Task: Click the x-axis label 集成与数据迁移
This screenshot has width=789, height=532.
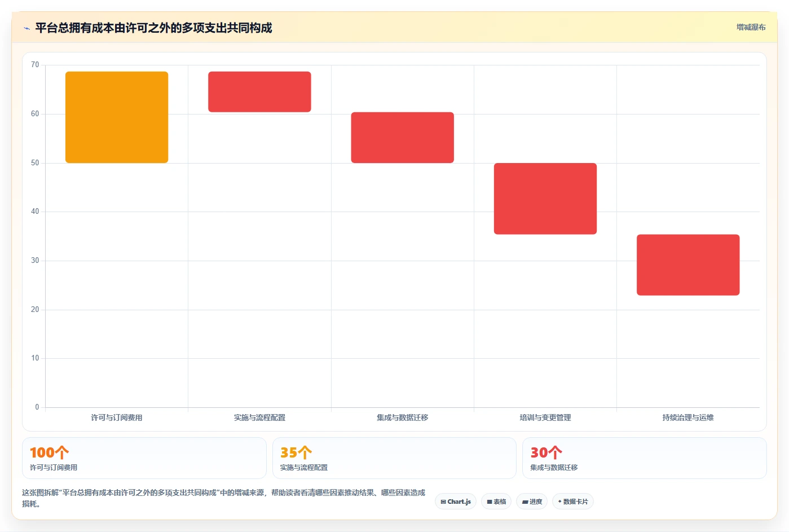Action: [x=403, y=417]
